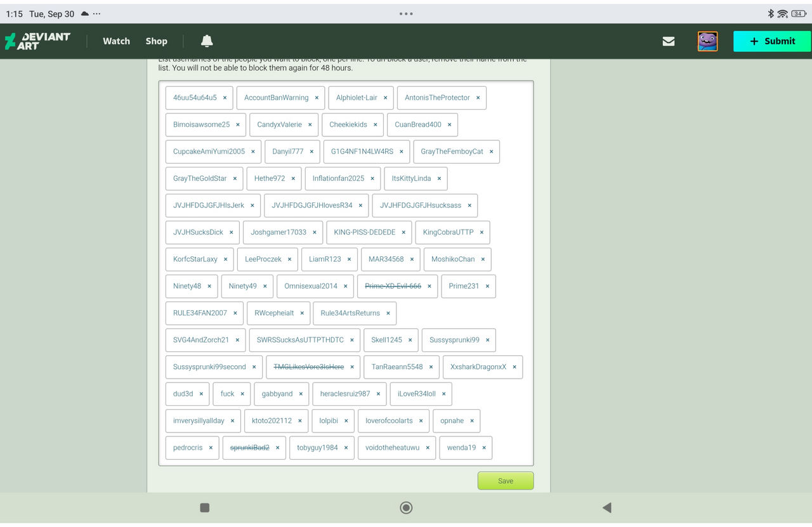Open the messages envelope icon
Viewport: 812px width, 527px height.
(x=669, y=41)
